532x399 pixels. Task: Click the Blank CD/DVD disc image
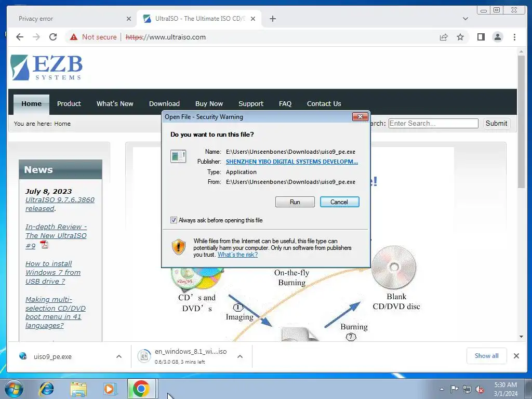394,268
